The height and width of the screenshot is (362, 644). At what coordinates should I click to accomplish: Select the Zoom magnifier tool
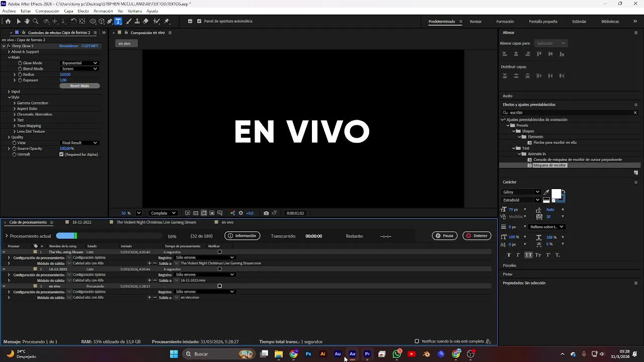[35, 22]
